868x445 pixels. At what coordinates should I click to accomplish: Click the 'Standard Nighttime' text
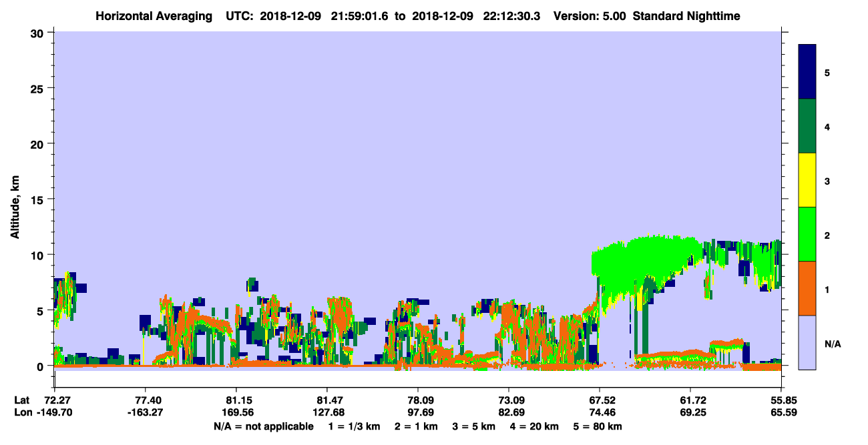click(x=686, y=16)
